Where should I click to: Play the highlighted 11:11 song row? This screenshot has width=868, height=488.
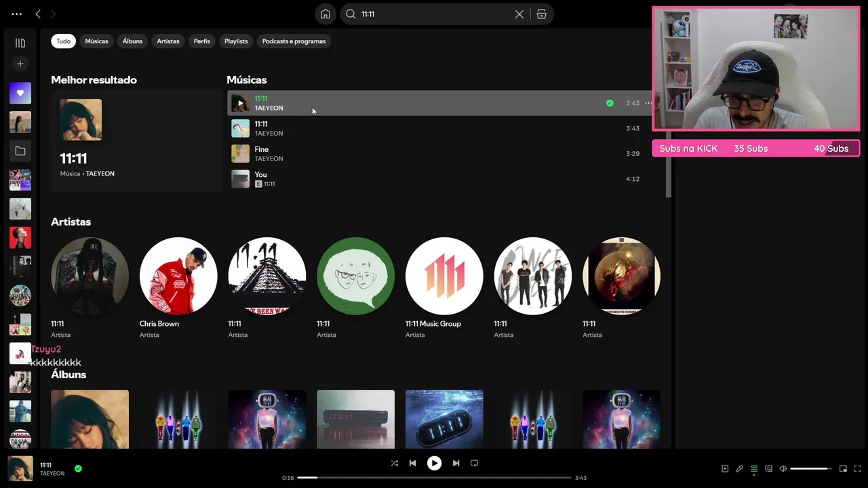click(x=240, y=104)
